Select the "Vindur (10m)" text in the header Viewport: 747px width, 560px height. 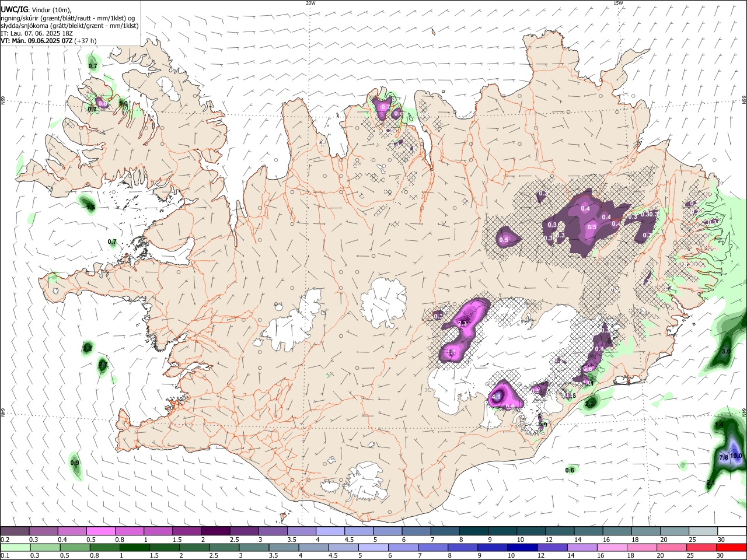[51, 9]
